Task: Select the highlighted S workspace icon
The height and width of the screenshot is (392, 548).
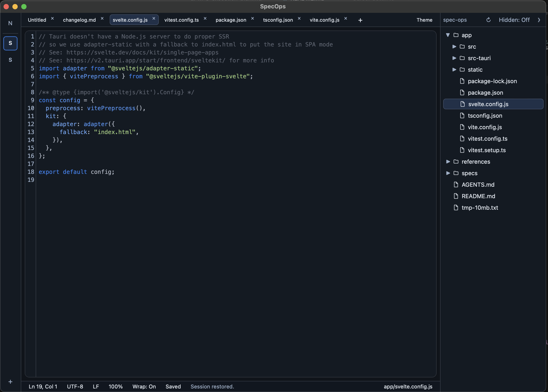Action: [x=10, y=43]
